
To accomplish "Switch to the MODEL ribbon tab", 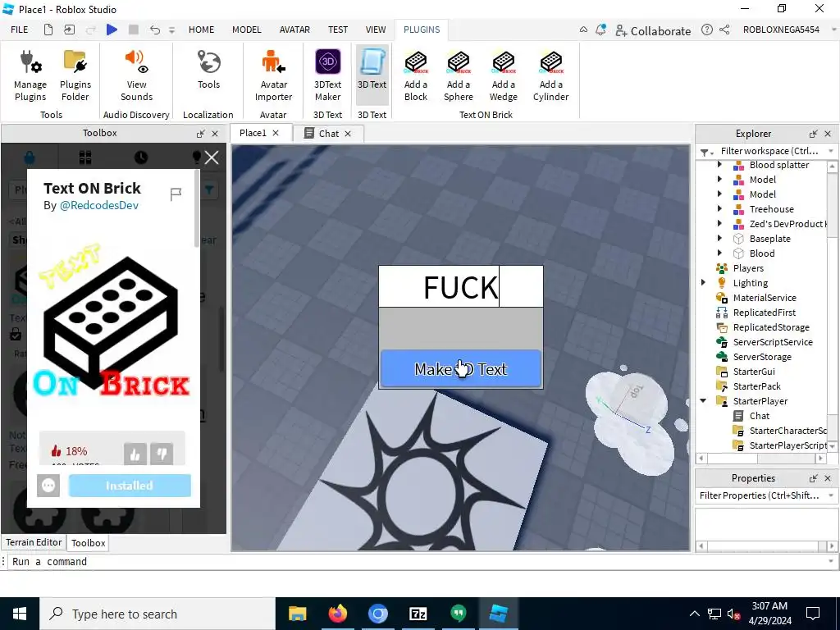I will (246, 30).
